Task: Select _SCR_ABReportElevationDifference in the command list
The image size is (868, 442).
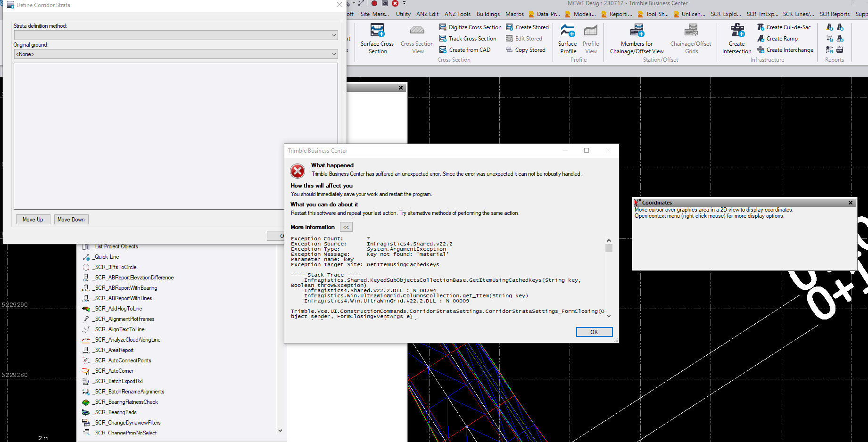Action: point(134,278)
